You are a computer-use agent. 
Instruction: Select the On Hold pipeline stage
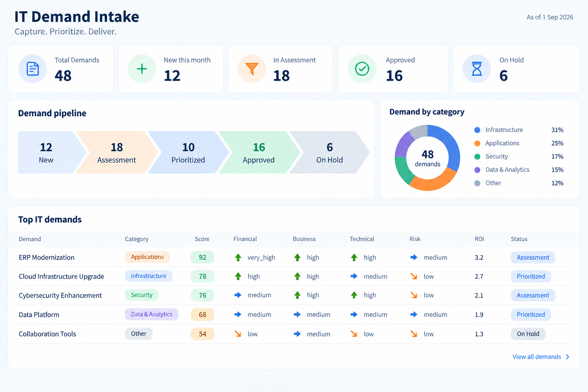330,152
